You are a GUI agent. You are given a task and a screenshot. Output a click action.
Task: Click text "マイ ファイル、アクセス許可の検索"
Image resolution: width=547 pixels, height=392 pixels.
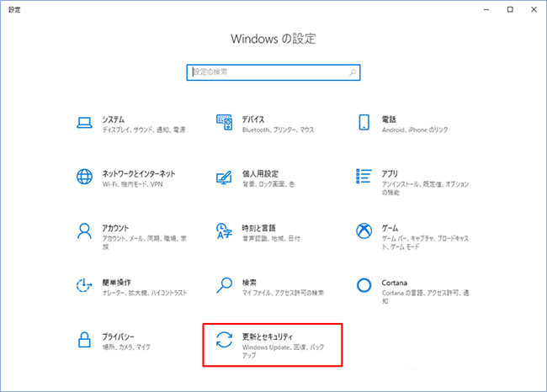point(283,293)
